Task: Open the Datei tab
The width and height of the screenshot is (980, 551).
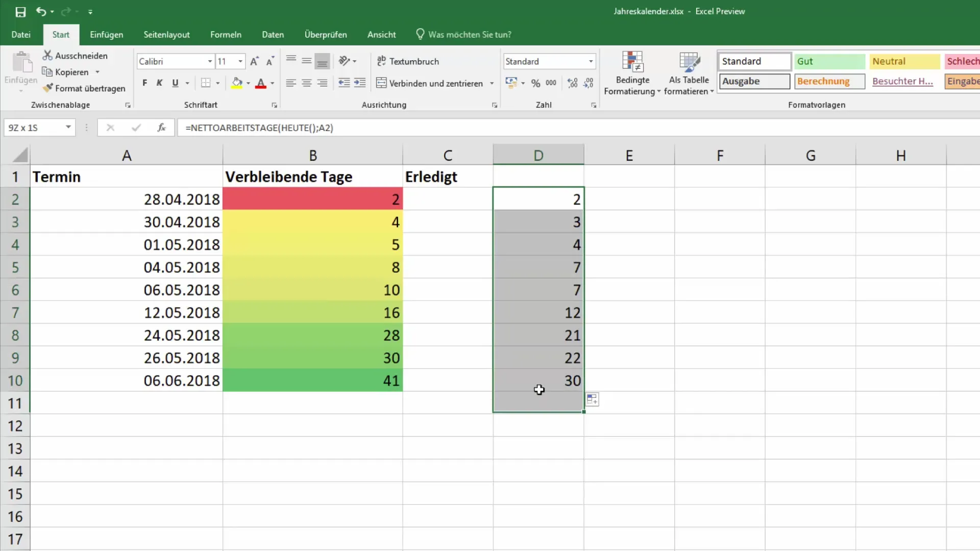Action: click(x=21, y=34)
